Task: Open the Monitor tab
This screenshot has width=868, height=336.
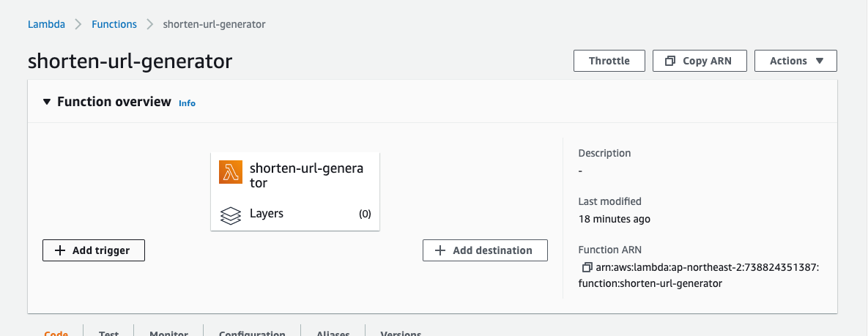Action: [x=168, y=333]
